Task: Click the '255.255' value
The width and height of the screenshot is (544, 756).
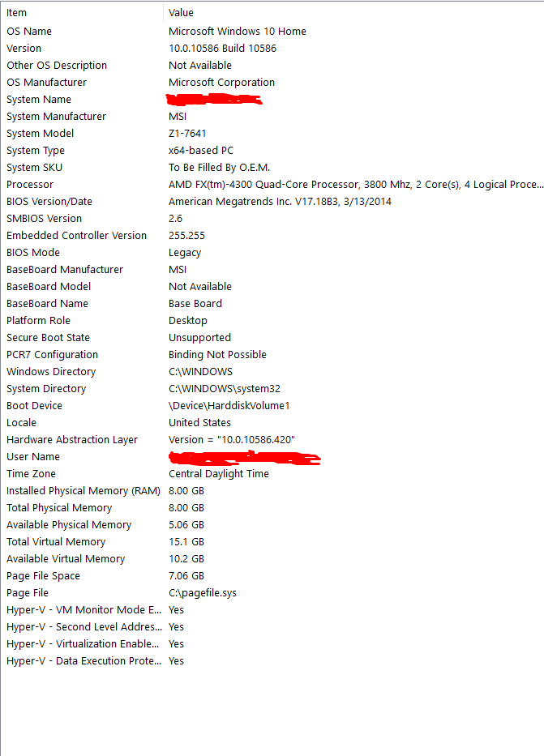Action: (x=186, y=235)
